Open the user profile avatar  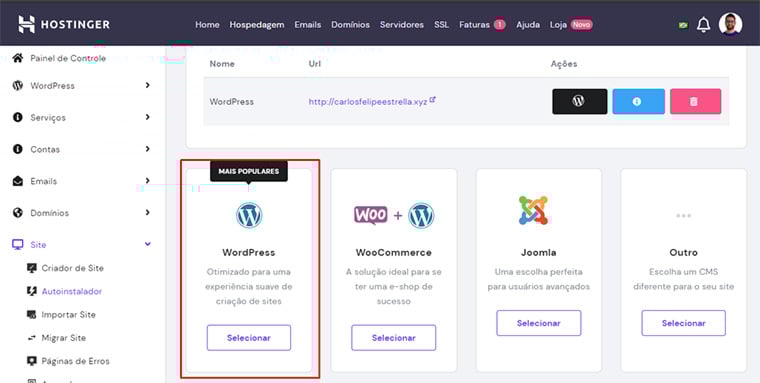(x=730, y=24)
